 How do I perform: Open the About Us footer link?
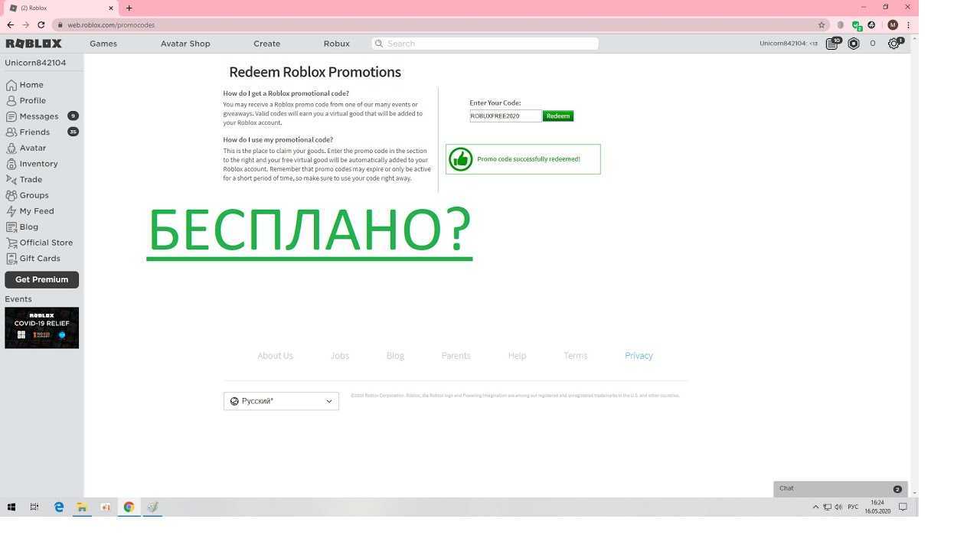[275, 356]
